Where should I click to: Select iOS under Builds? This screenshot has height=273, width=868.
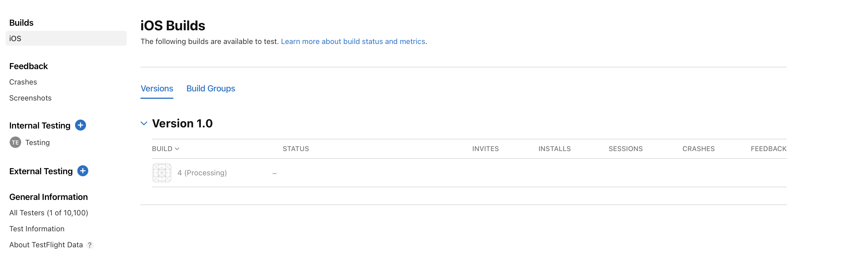click(66, 39)
